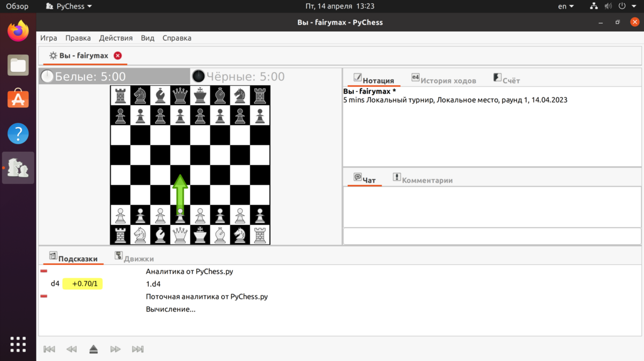Screen dimensions: 644x361
Task: Select the white knight on b1
Action: (140, 235)
